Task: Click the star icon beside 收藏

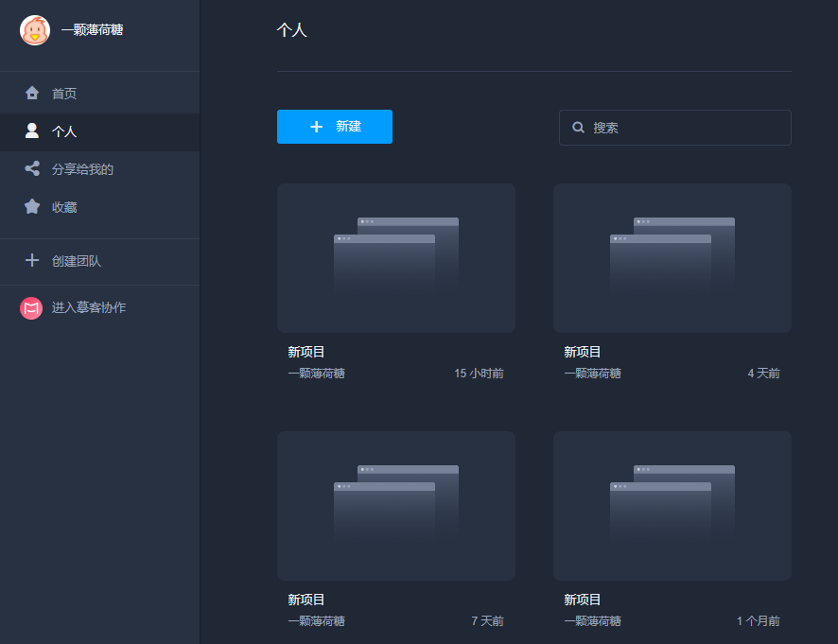Action: (x=32, y=206)
